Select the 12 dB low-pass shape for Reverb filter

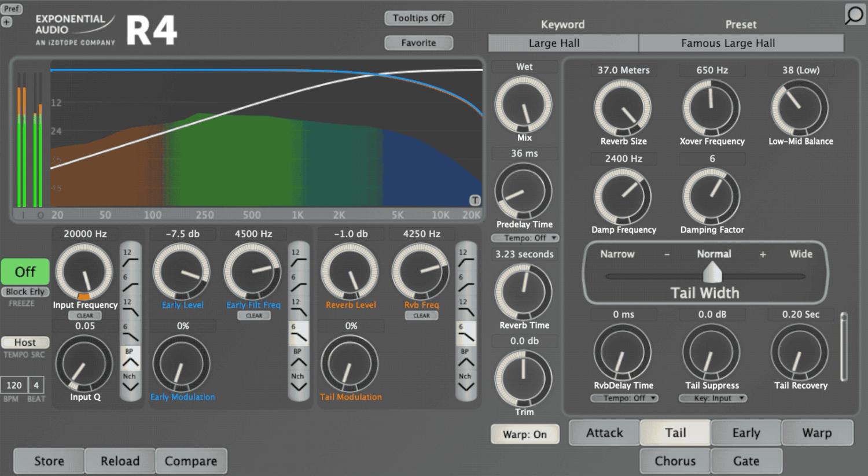point(466,308)
